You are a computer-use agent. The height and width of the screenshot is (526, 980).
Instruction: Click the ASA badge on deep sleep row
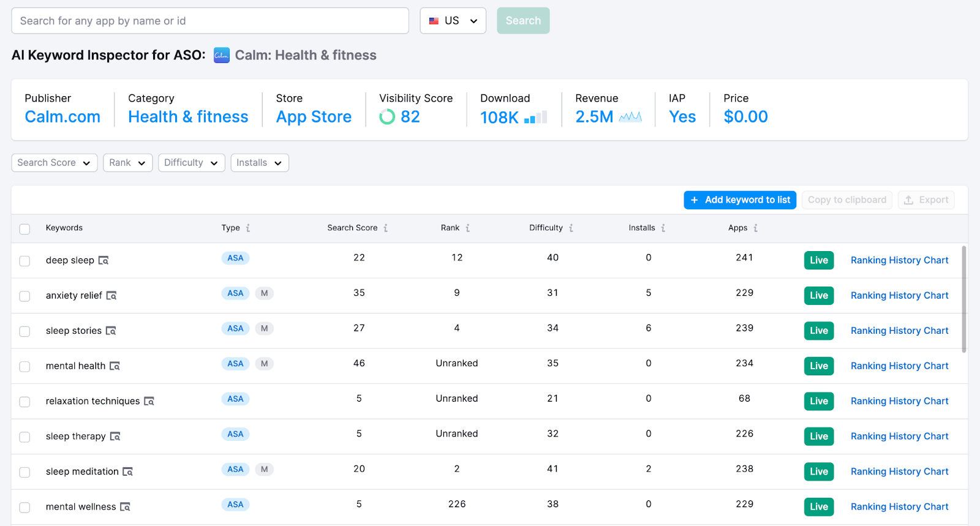pyautogui.click(x=235, y=258)
